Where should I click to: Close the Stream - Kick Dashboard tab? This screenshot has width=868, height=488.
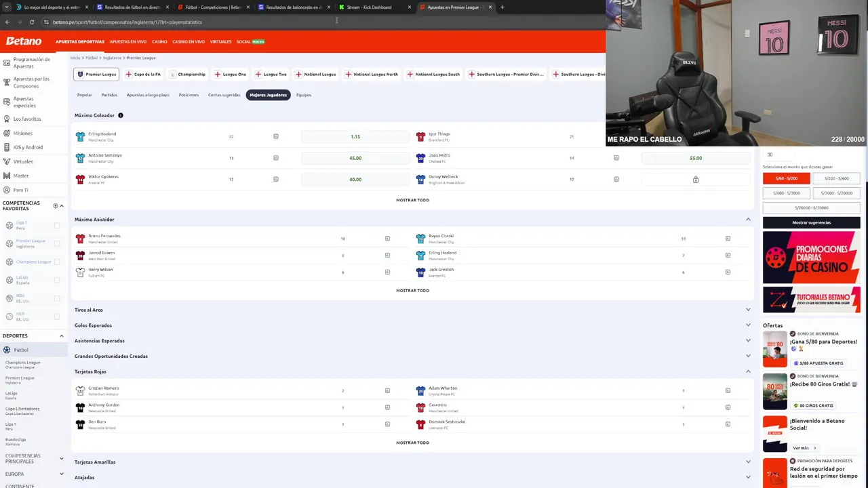(410, 7)
